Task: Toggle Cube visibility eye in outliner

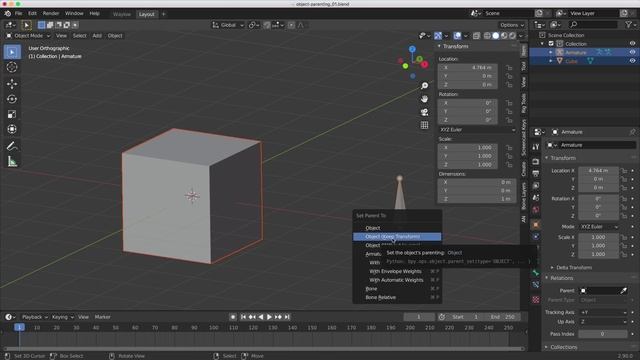Action: pyautogui.click(x=632, y=61)
